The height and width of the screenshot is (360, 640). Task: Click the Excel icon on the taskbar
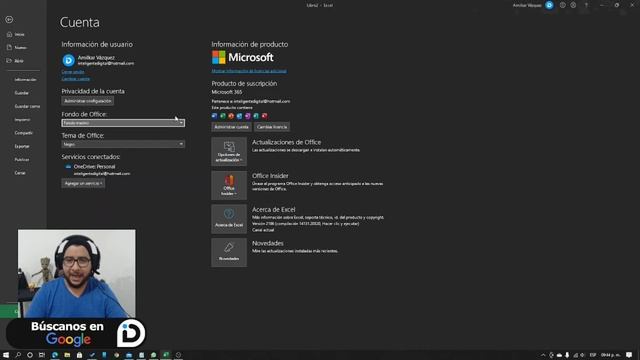click(x=166, y=355)
